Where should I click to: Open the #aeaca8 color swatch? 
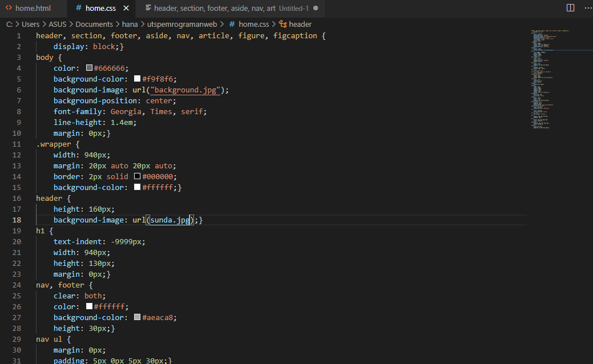[138, 317]
